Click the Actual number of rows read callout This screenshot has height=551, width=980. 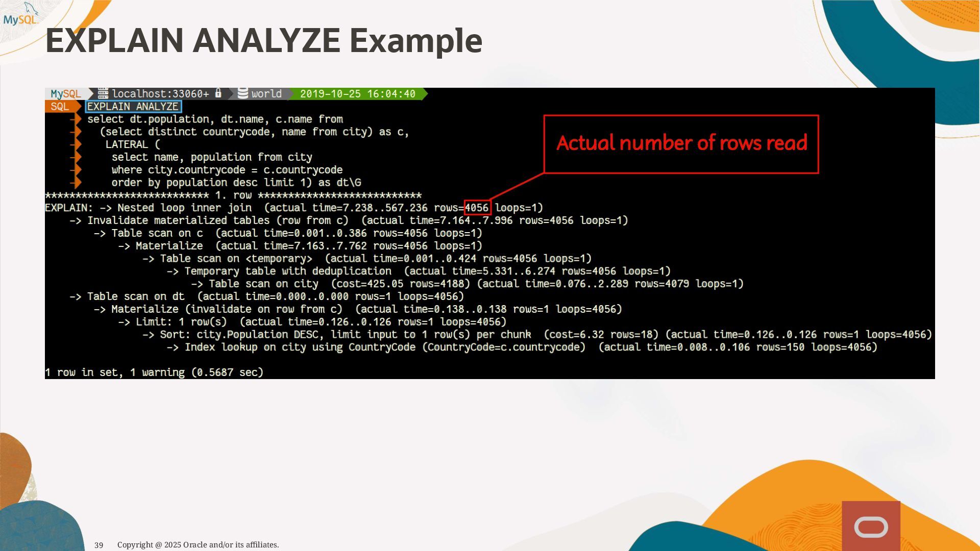point(681,144)
